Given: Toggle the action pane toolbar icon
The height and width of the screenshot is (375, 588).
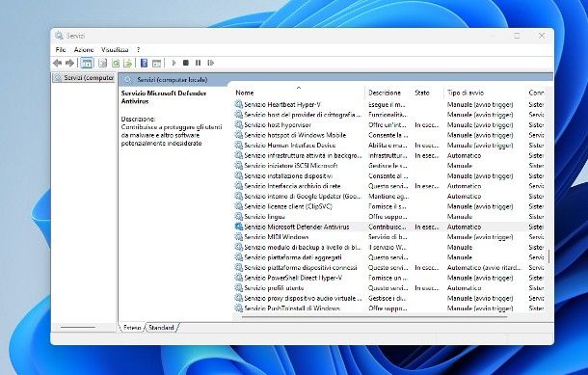Looking at the screenshot, I should tap(156, 63).
